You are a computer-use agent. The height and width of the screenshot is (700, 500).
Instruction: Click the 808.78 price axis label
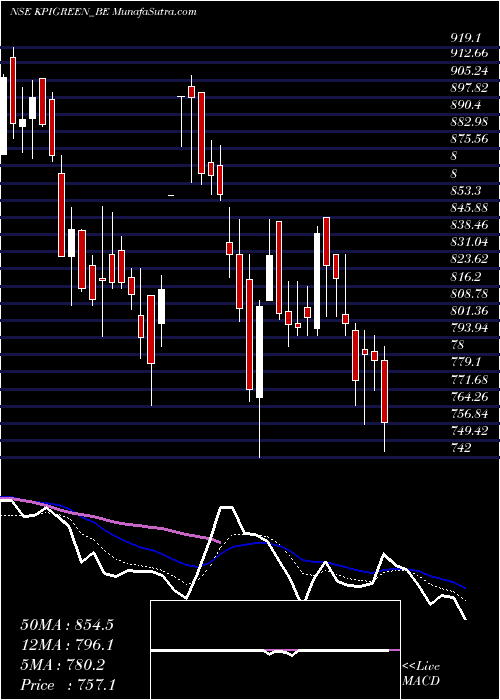point(469,293)
